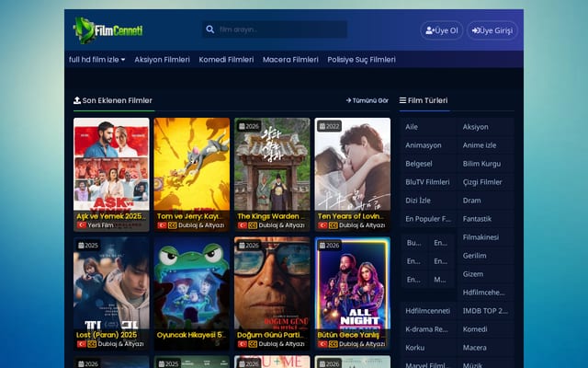The width and height of the screenshot is (588, 368).
Task: Select the Gizem genre
Action: point(485,274)
